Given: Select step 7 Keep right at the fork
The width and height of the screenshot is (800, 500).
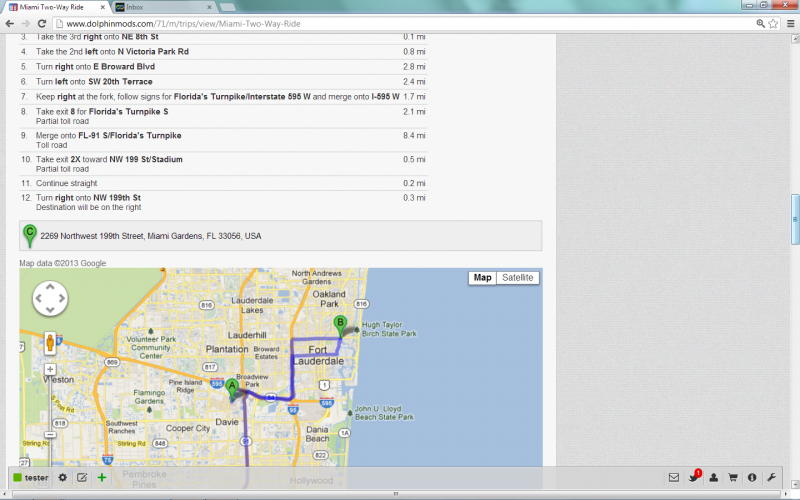Looking at the screenshot, I should tap(223, 96).
